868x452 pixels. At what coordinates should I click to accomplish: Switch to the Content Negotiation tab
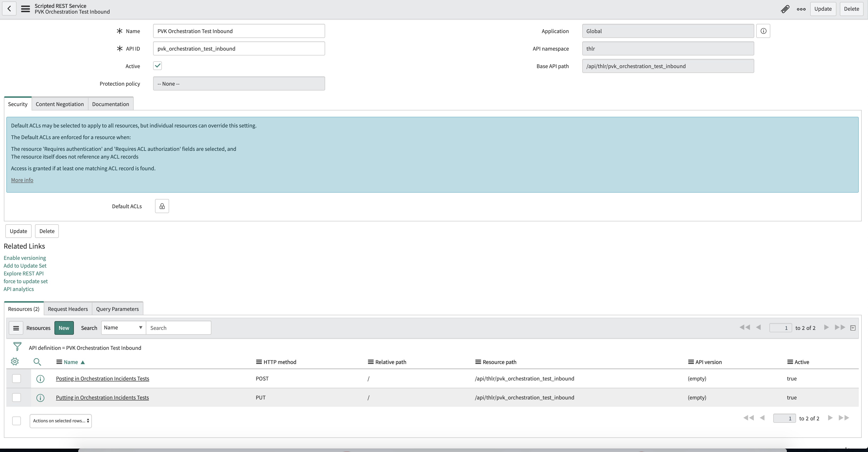(x=60, y=104)
